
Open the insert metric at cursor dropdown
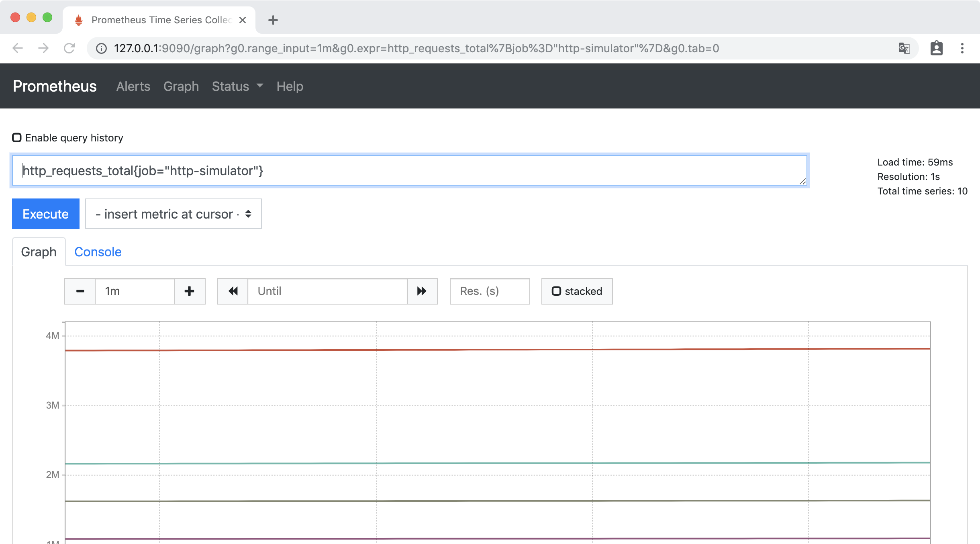173,214
